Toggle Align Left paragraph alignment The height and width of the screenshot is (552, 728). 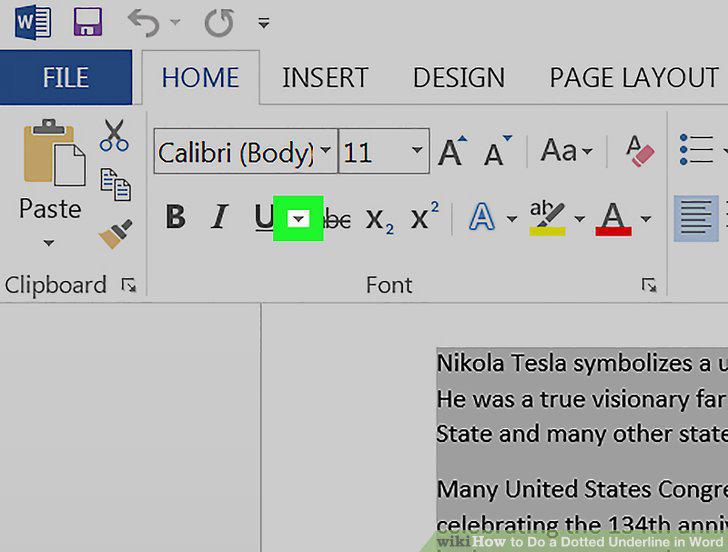coord(696,219)
